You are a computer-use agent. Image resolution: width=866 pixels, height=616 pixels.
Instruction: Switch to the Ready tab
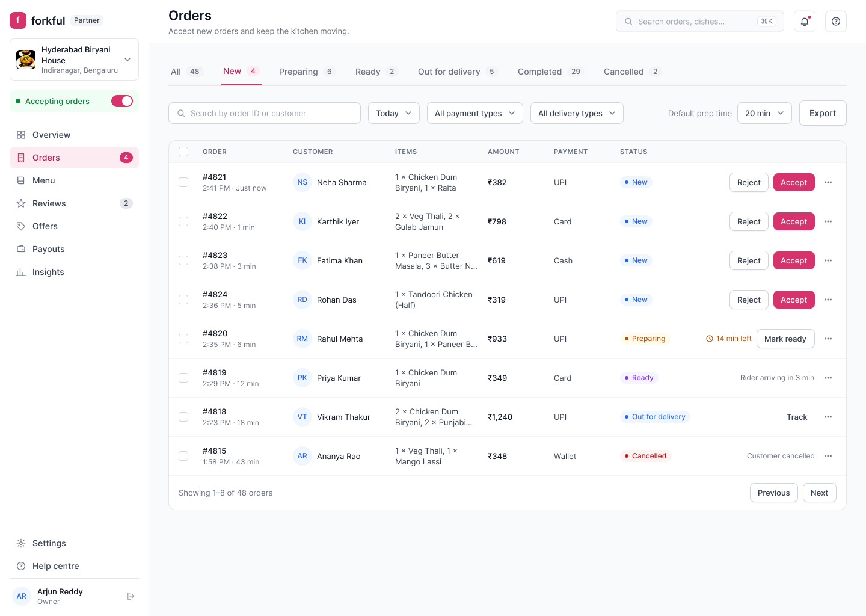click(376, 72)
